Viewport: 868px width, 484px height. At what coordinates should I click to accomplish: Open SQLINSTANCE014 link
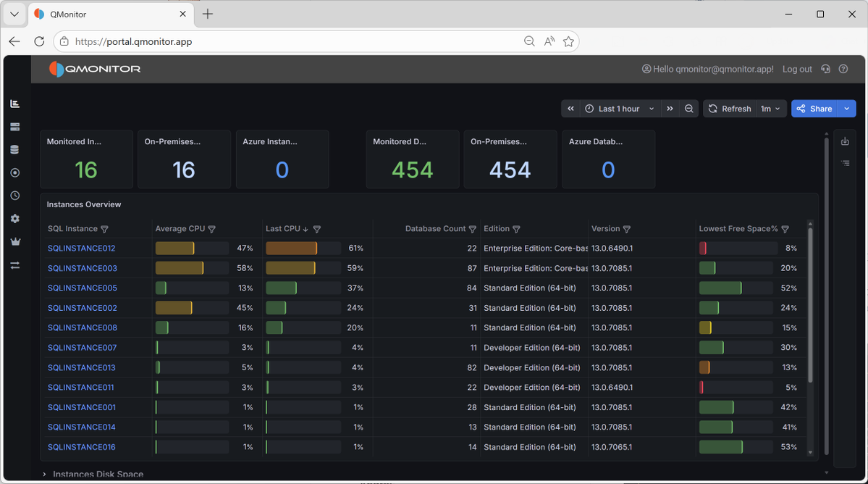(x=81, y=427)
